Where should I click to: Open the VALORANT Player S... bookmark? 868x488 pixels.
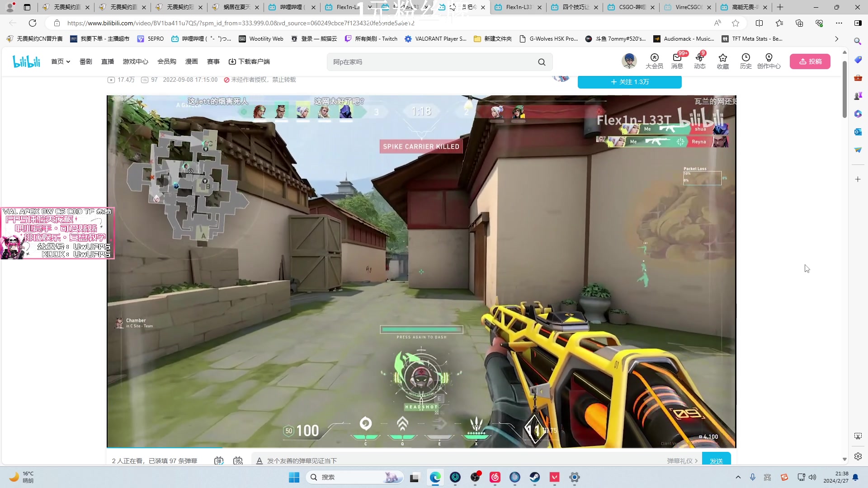435,39
